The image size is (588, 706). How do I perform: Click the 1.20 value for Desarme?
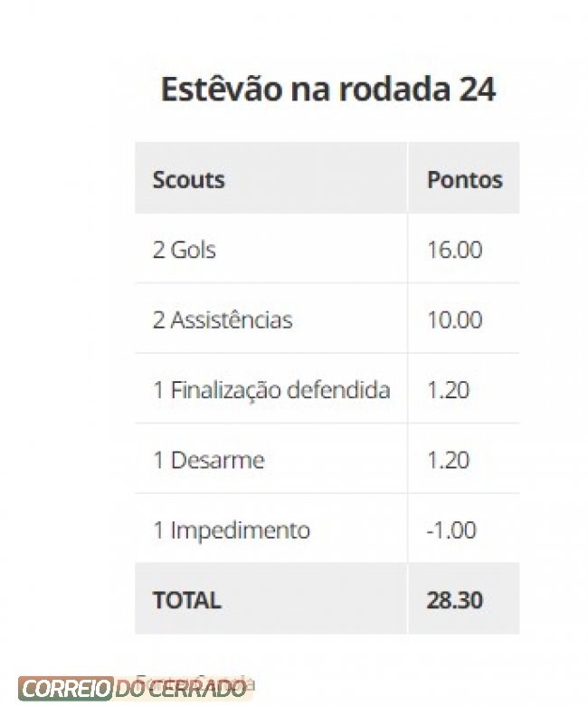[x=448, y=460]
